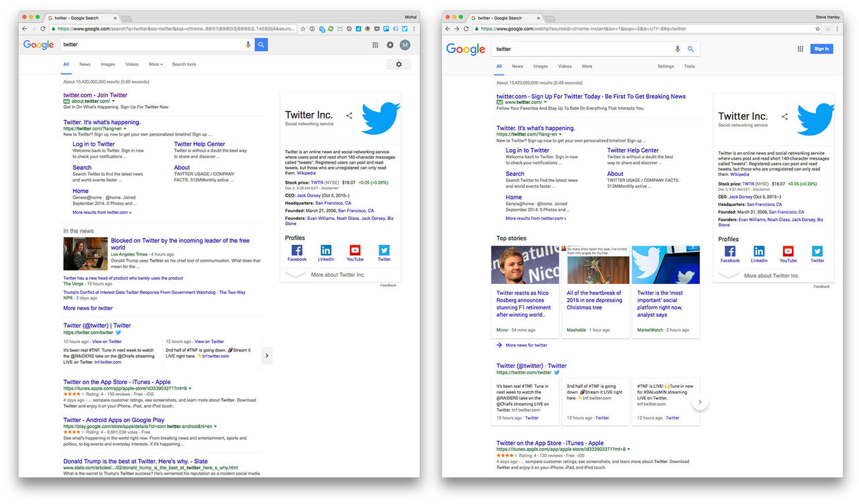Viewport: 859px width, 504px height.
Task: Open the notifications icon beside the avatar
Action: click(390, 45)
